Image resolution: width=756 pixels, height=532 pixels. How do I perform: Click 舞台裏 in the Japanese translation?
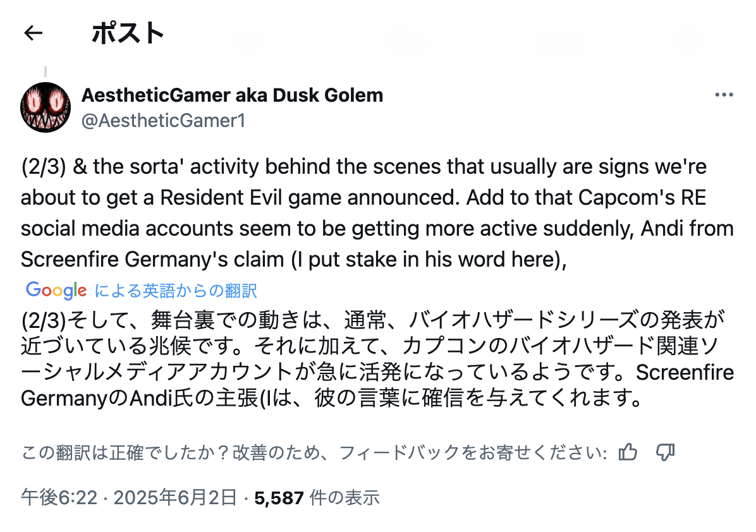point(183,320)
